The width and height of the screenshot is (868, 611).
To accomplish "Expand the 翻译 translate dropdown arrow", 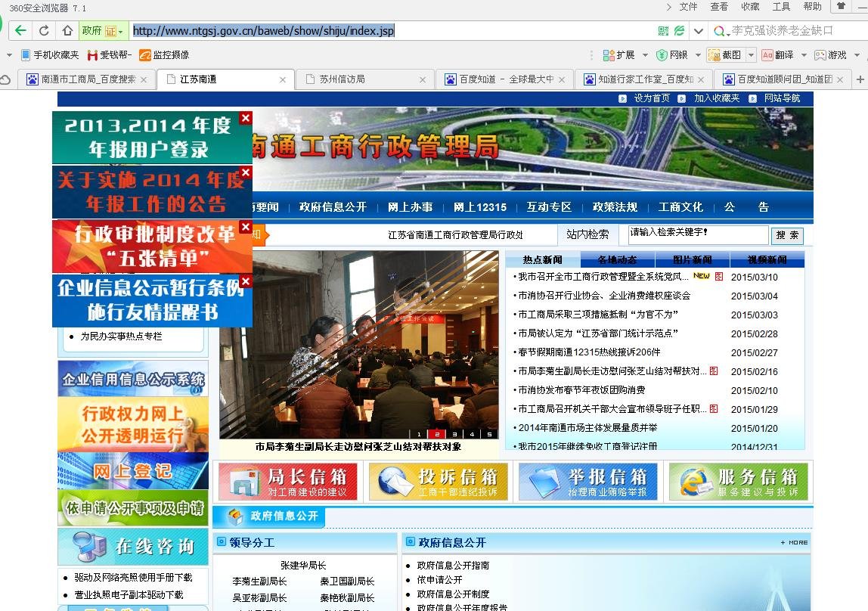I will coord(804,55).
